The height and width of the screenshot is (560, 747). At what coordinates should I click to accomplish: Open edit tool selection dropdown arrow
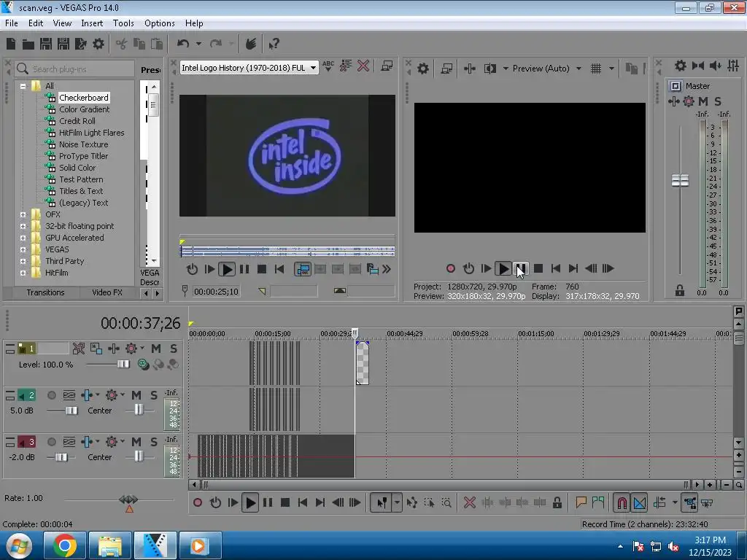pos(397,502)
